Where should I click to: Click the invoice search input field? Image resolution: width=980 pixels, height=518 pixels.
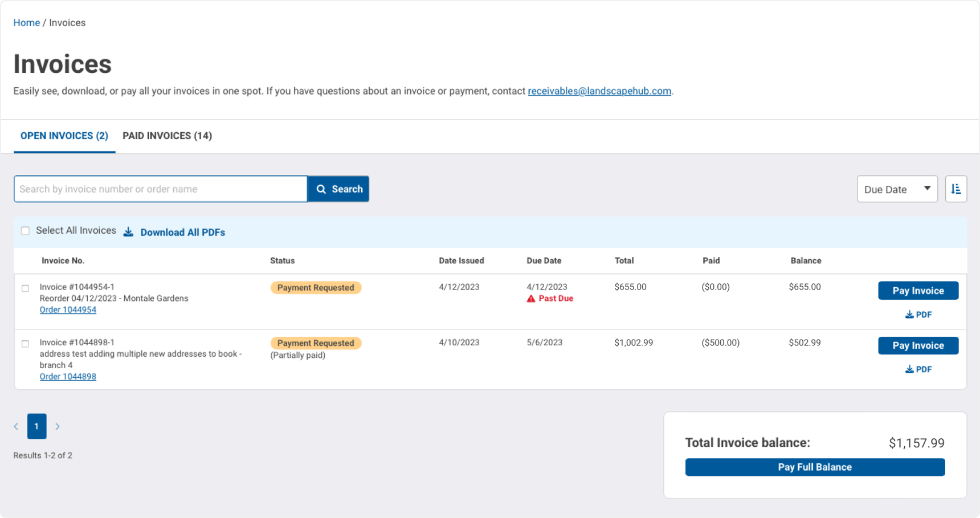pos(160,189)
